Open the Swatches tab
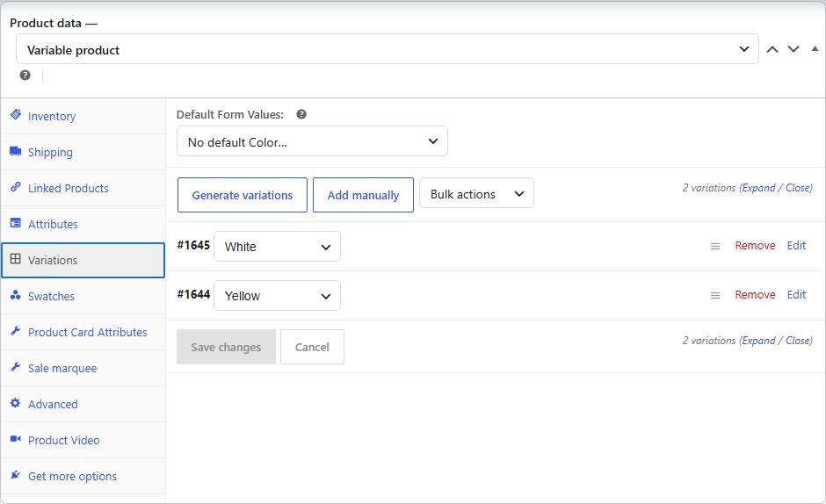The width and height of the screenshot is (826, 504). [83, 296]
